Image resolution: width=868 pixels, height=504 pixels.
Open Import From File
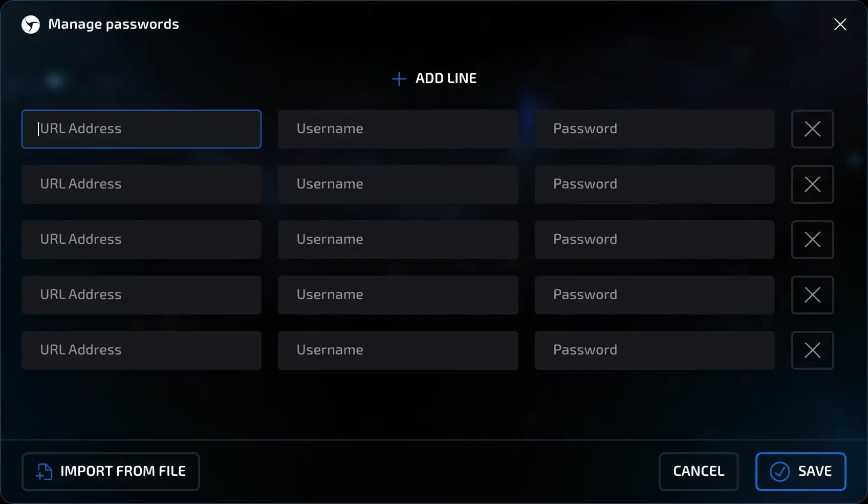[111, 472]
